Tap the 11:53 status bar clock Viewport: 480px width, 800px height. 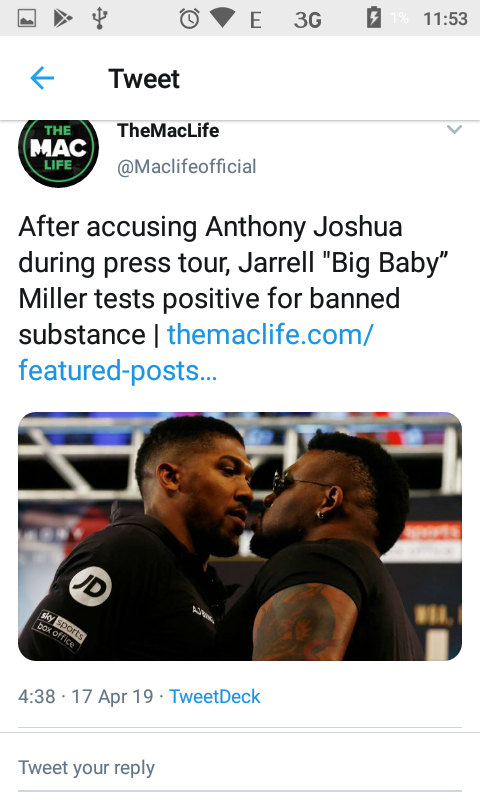click(x=445, y=19)
